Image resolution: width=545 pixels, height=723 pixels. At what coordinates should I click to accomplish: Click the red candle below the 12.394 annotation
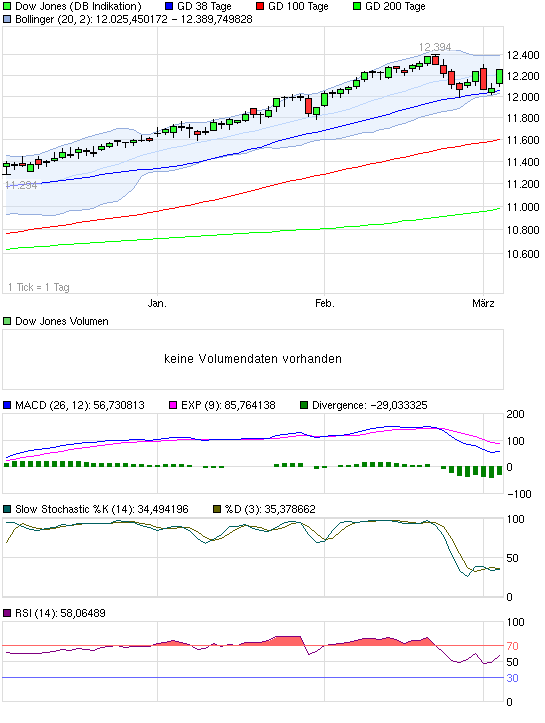pyautogui.click(x=436, y=60)
